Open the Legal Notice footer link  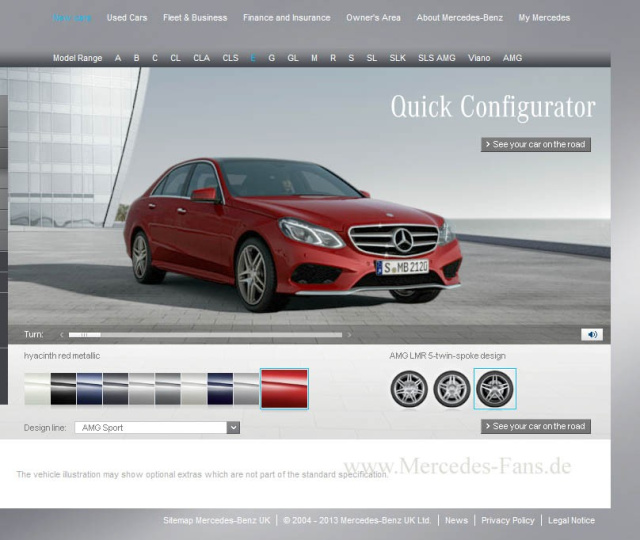[x=571, y=520]
